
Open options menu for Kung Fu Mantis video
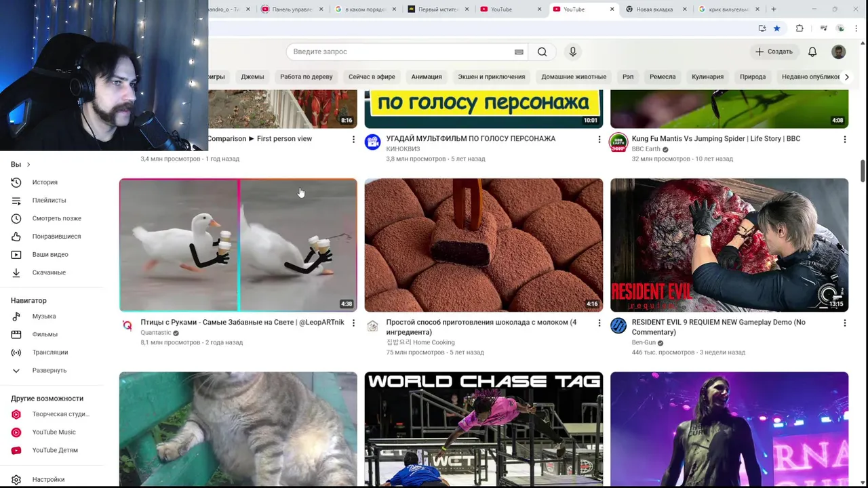pyautogui.click(x=844, y=139)
